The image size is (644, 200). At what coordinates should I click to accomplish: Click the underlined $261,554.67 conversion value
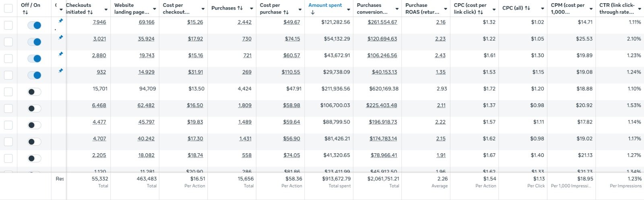(x=382, y=22)
